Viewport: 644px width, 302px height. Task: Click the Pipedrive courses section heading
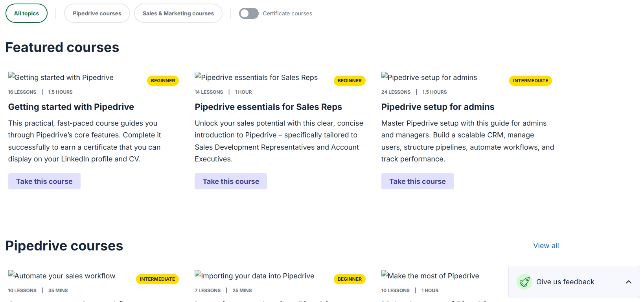pos(64,246)
